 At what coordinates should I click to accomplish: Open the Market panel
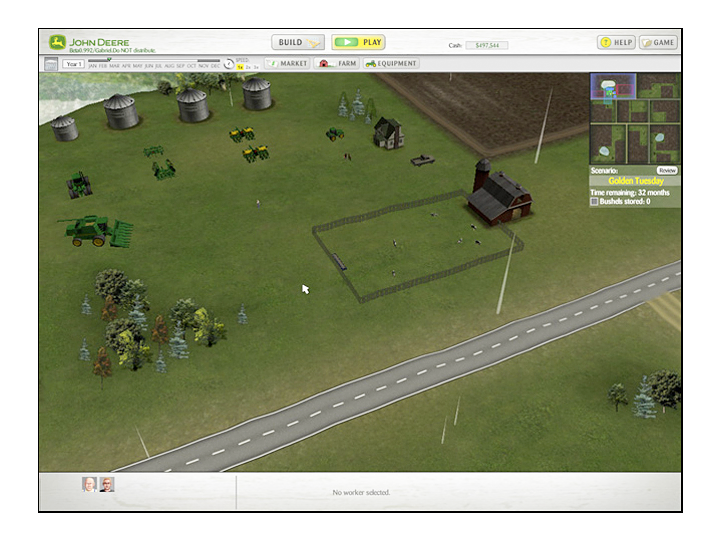click(287, 63)
